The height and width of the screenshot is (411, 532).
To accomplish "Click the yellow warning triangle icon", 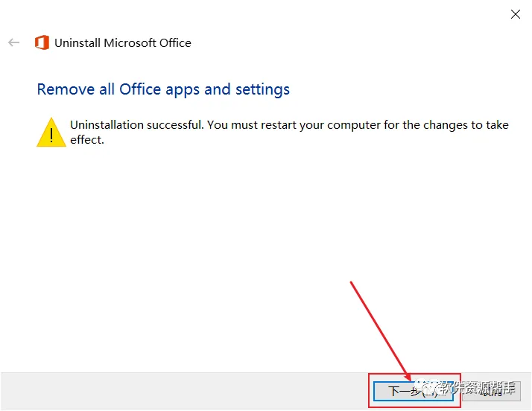I will click(51, 132).
